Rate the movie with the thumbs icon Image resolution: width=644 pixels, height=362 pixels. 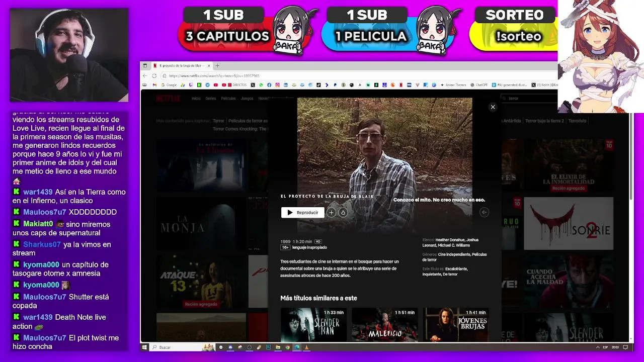[343, 213]
